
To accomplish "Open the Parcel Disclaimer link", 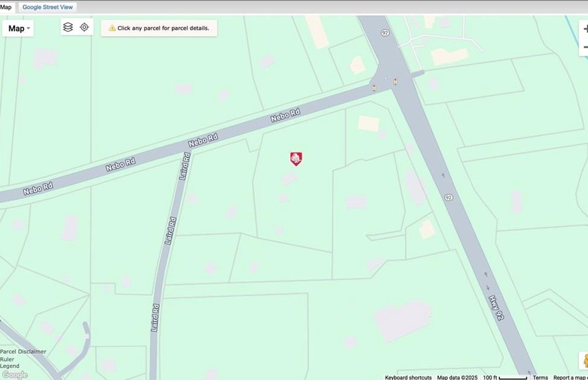I will (x=23, y=351).
